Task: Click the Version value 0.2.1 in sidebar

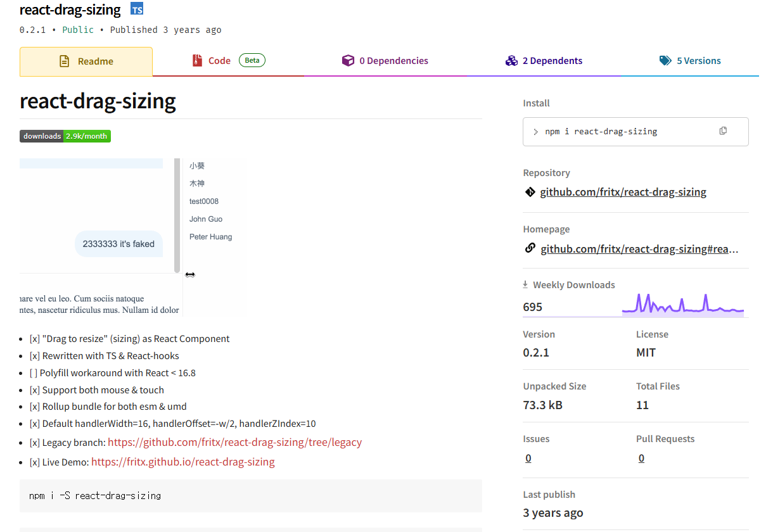Action: (x=536, y=353)
